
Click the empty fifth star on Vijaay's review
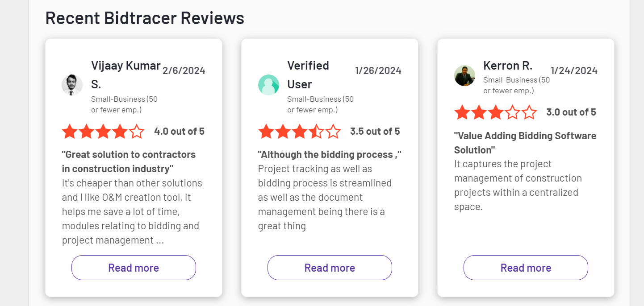point(137,131)
